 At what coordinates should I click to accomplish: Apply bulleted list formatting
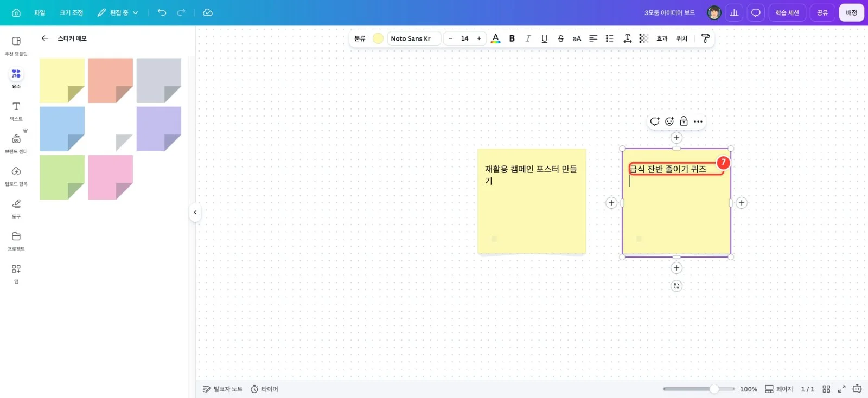[610, 38]
